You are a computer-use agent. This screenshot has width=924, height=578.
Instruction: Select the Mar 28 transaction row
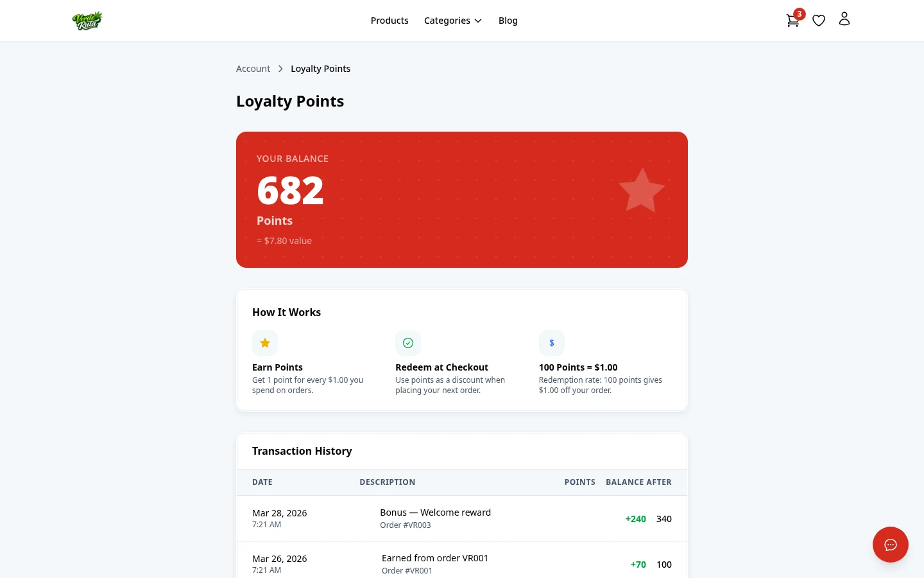pyautogui.click(x=462, y=518)
